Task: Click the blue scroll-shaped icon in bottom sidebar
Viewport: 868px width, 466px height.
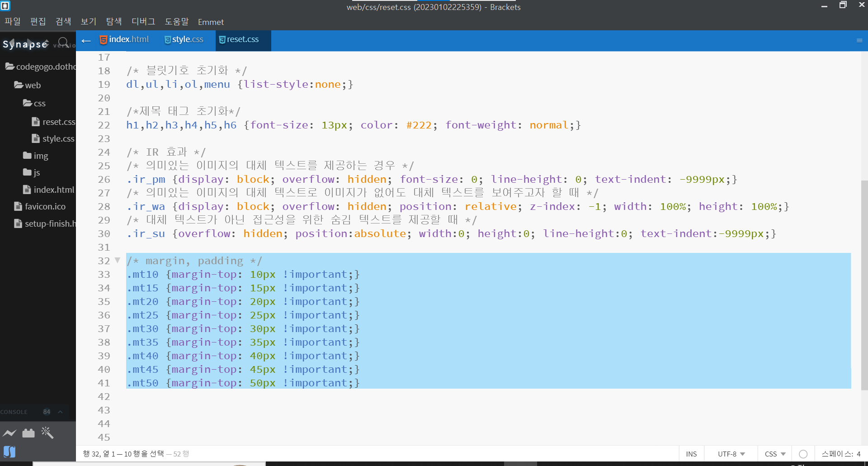Action: click(x=9, y=452)
